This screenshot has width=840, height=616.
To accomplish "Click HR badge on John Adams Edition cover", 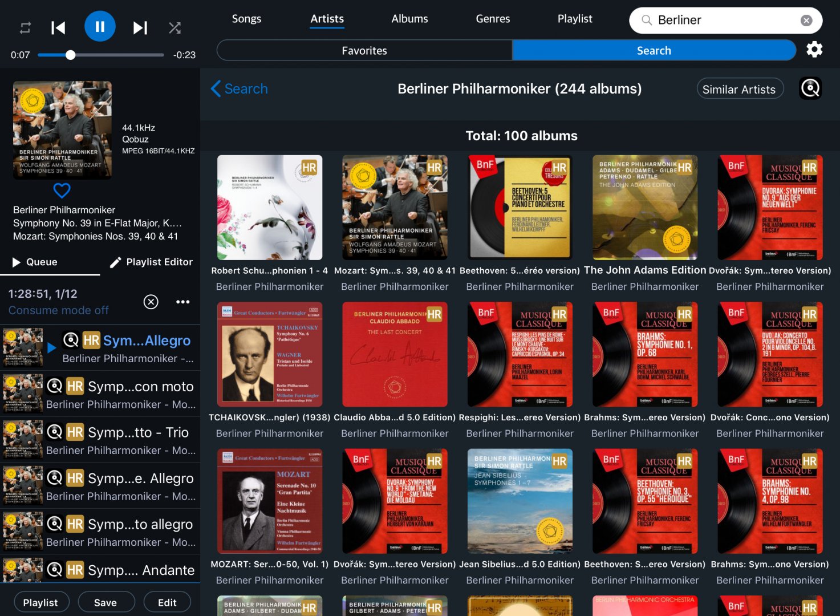I will [685, 168].
